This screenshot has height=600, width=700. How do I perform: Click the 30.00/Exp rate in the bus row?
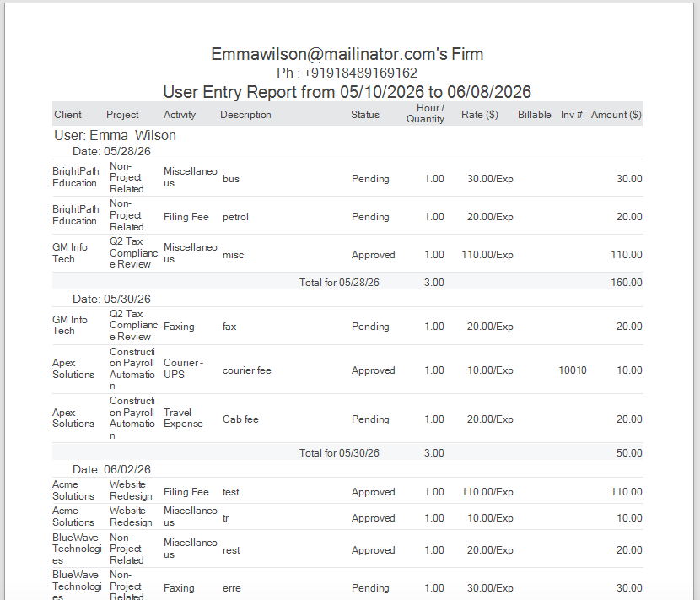(490, 179)
